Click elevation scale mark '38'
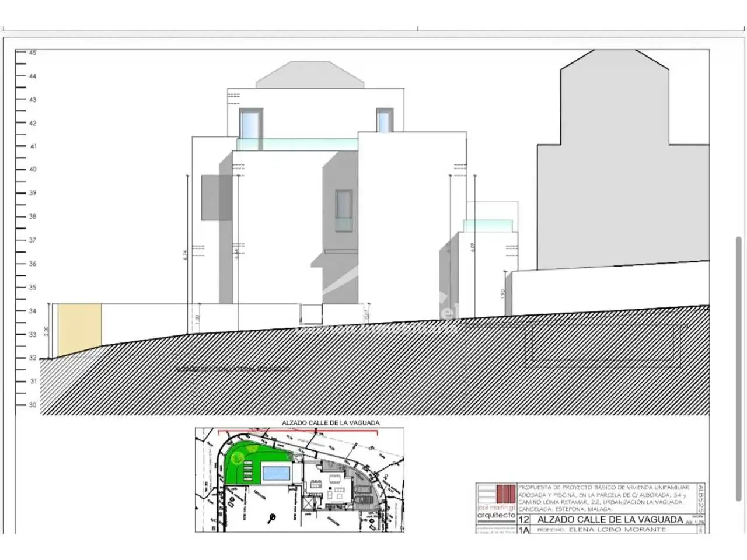The height and width of the screenshot is (560, 747). pos(33,216)
